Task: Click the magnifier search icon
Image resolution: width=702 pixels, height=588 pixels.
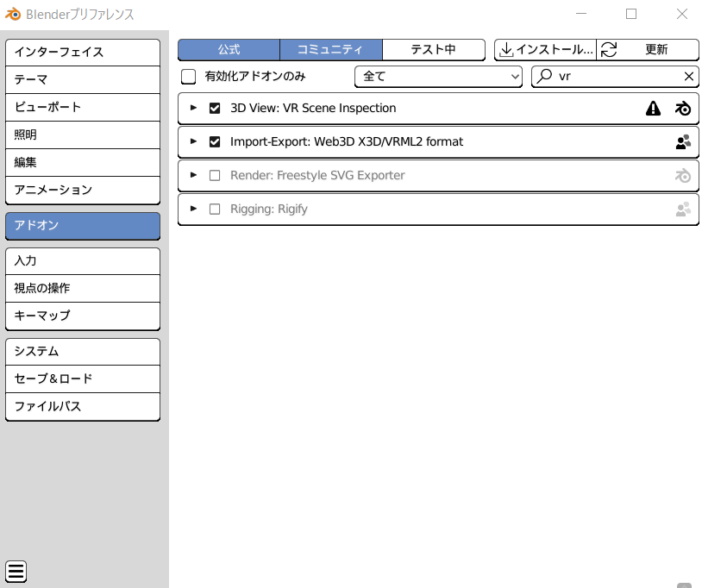Action: point(544,76)
